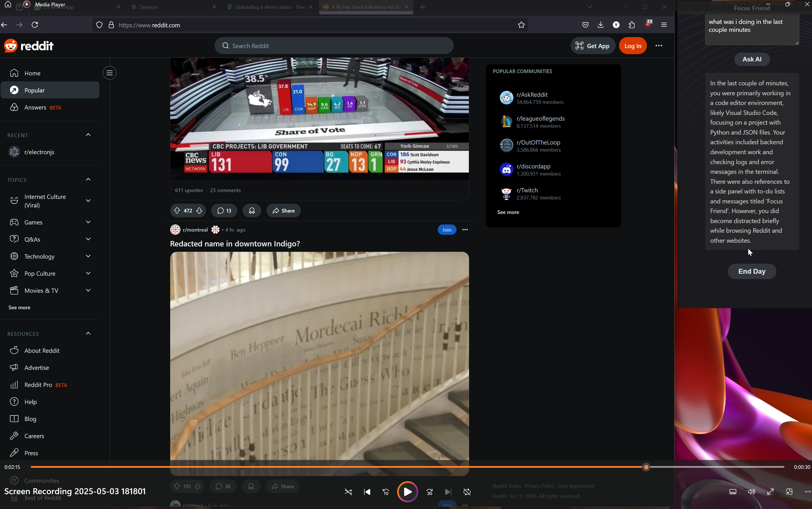
Task: Collapse navigation with the hamburger circle icon
Action: [x=109, y=73]
